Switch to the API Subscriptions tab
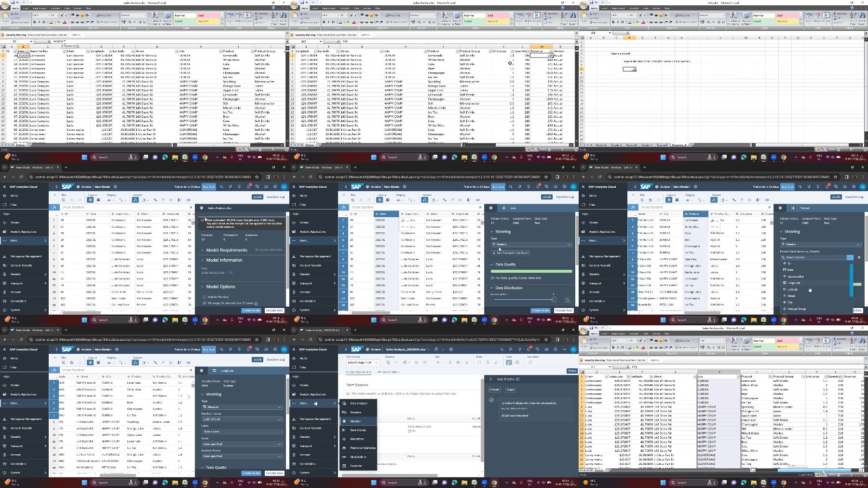868x488 pixels. pyautogui.click(x=388, y=372)
